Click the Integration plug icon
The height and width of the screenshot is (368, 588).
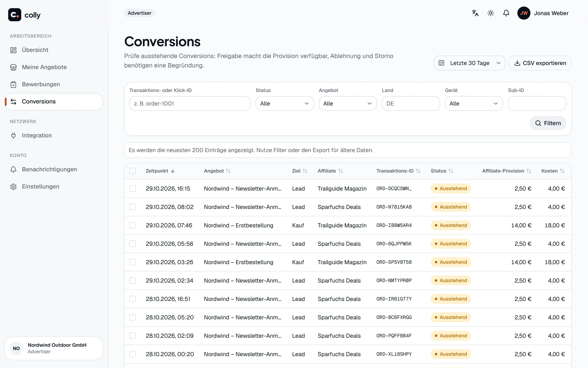point(13,136)
